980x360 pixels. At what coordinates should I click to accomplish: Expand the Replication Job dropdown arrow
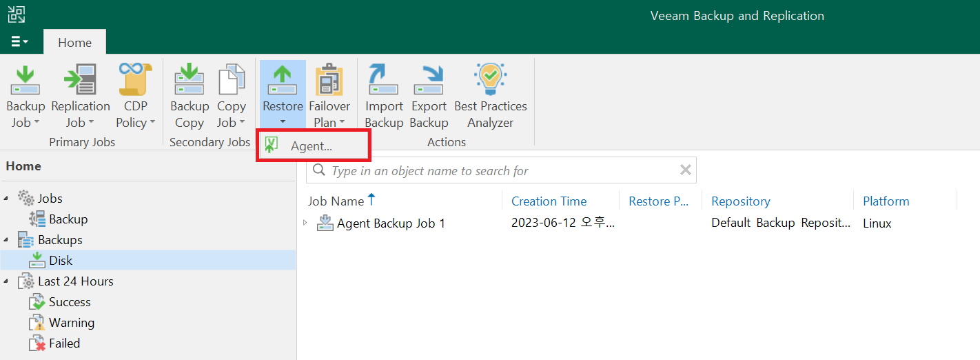tap(90, 123)
